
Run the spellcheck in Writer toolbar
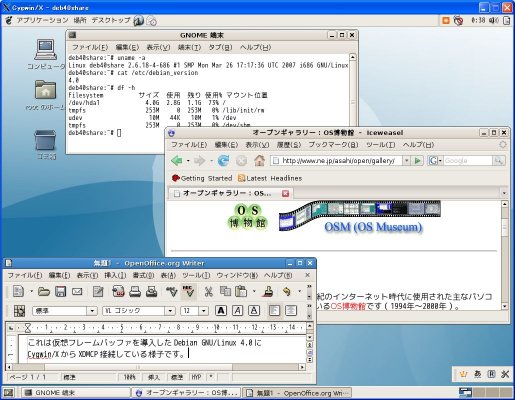[x=172, y=292]
